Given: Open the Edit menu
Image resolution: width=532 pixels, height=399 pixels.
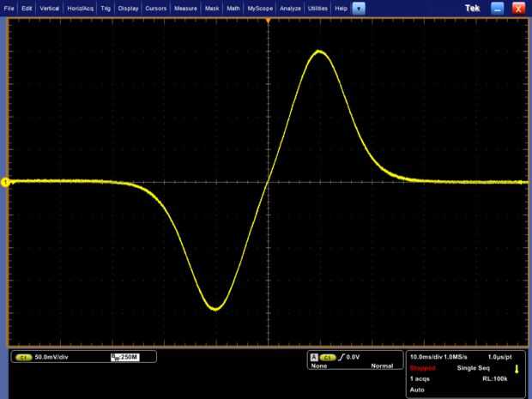Looking at the screenshot, I should coord(27,8).
